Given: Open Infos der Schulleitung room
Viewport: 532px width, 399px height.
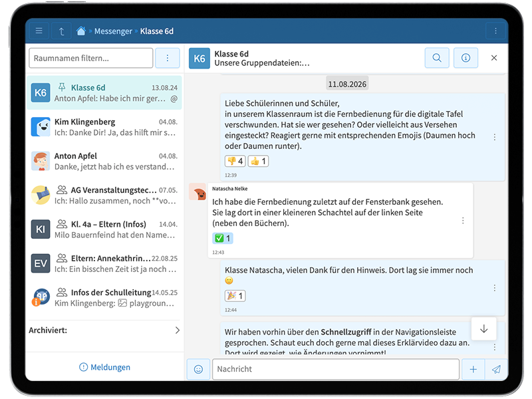Looking at the screenshot, I should click(x=104, y=298).
